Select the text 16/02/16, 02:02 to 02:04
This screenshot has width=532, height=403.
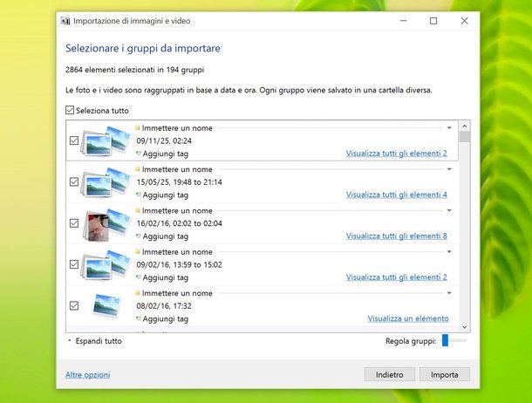179,223
